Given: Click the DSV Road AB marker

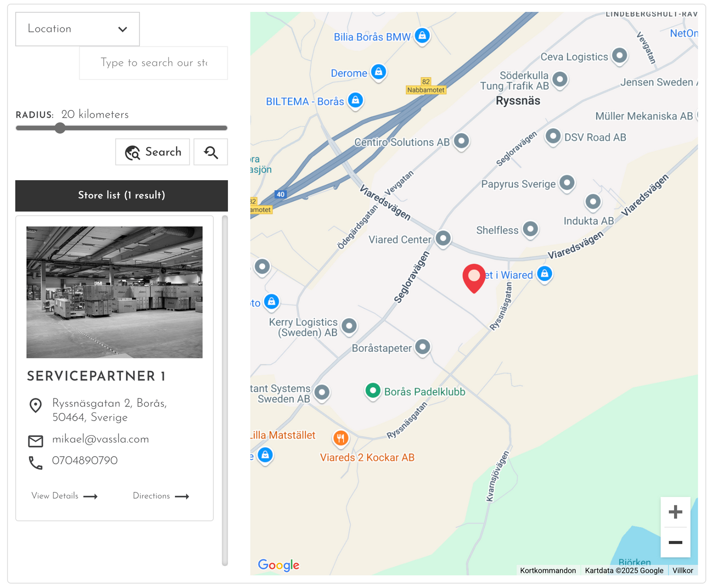Looking at the screenshot, I should (553, 137).
